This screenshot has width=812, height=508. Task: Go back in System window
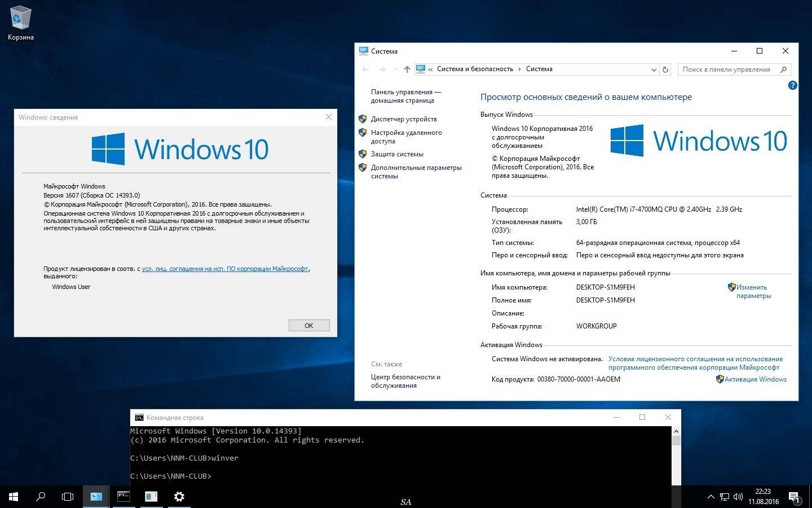[x=365, y=69]
